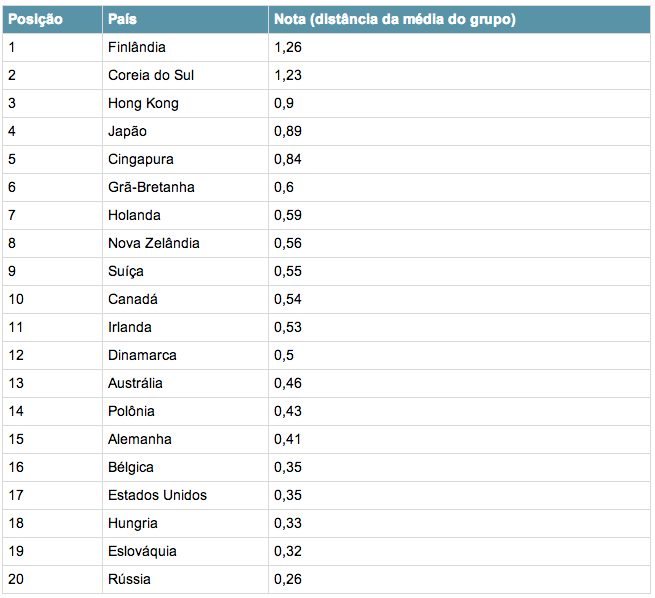This screenshot has height=598, width=655.
Task: Select the Japão country cell
Action: pyautogui.click(x=128, y=131)
